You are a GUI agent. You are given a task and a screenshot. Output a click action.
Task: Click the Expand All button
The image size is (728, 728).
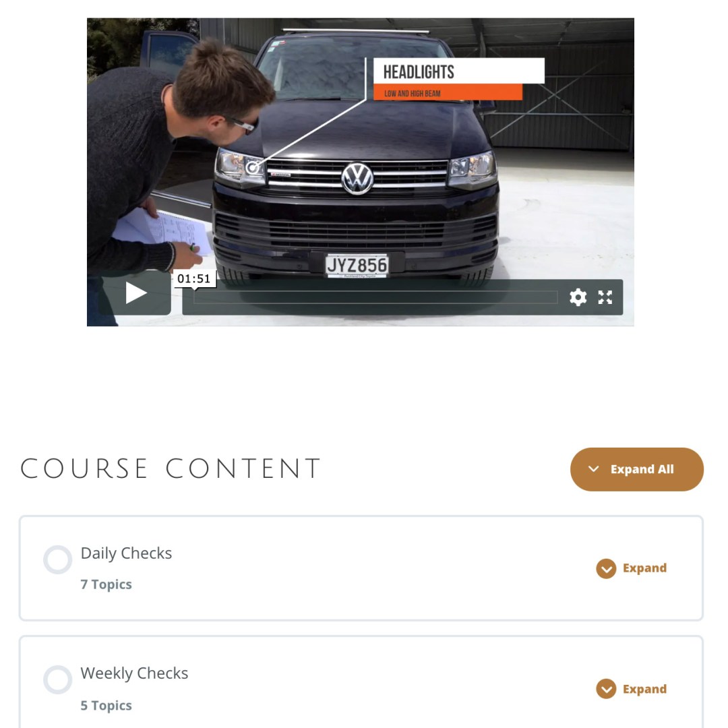point(636,469)
